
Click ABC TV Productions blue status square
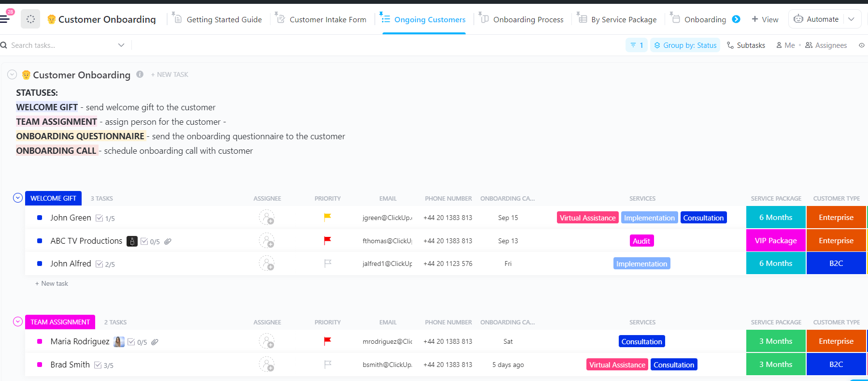[40, 241]
